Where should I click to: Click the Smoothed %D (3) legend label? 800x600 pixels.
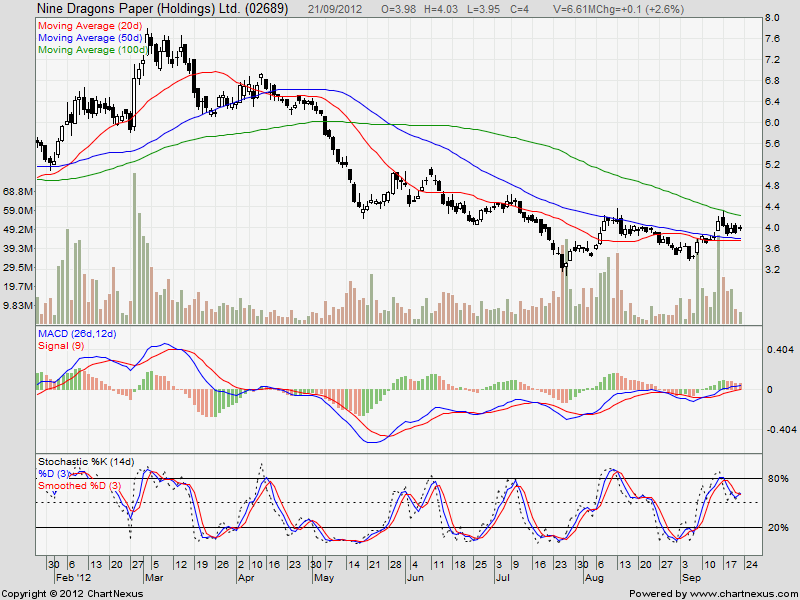(79, 486)
